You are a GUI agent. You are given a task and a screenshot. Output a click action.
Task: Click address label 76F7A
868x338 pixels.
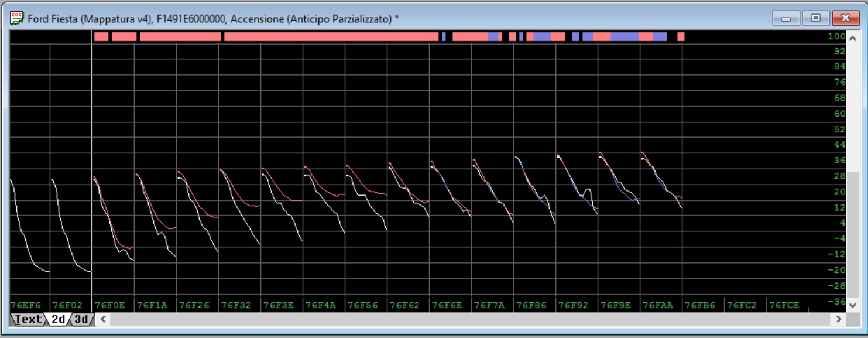pos(489,305)
